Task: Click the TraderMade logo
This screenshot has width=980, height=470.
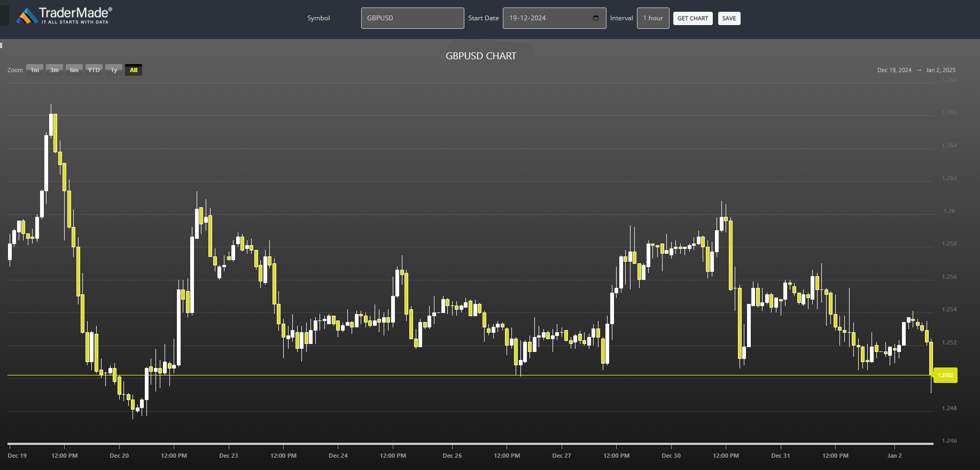Action: coord(64,15)
